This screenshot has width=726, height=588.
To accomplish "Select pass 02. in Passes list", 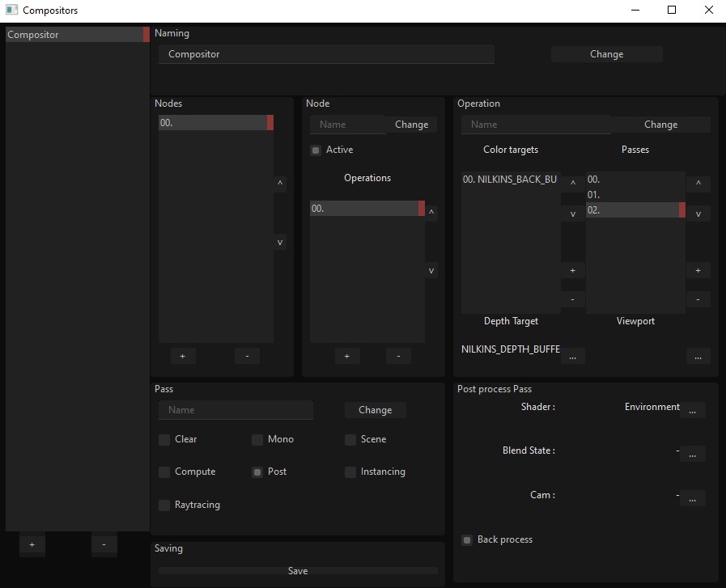I will (x=635, y=210).
